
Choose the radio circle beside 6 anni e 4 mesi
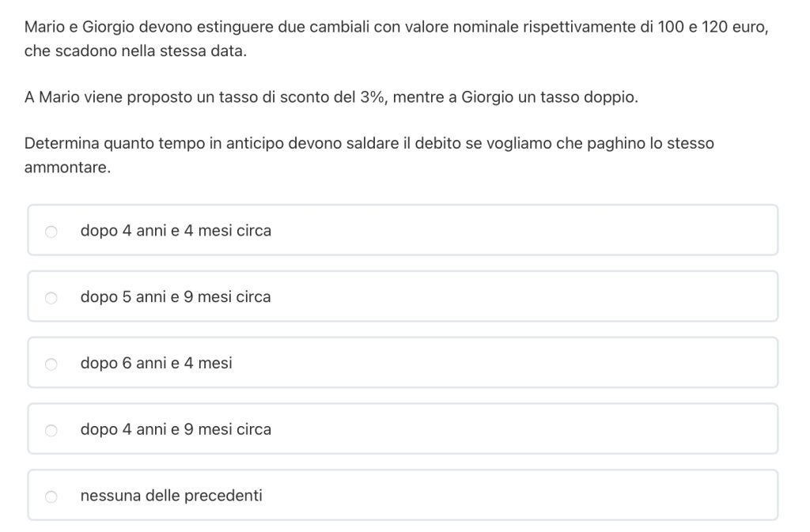click(x=51, y=364)
